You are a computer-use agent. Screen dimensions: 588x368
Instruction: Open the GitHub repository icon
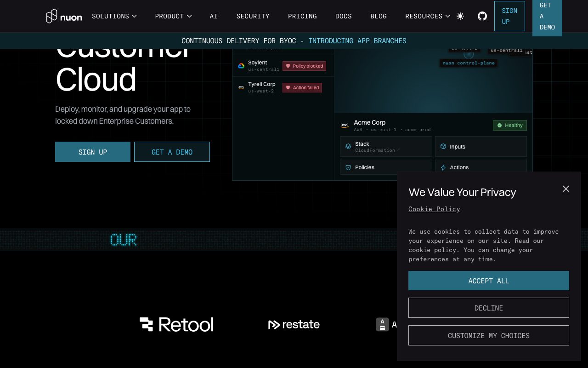[482, 16]
